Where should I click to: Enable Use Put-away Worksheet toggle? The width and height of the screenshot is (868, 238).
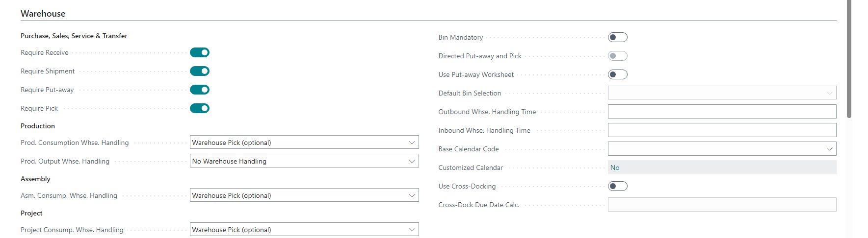click(x=618, y=74)
